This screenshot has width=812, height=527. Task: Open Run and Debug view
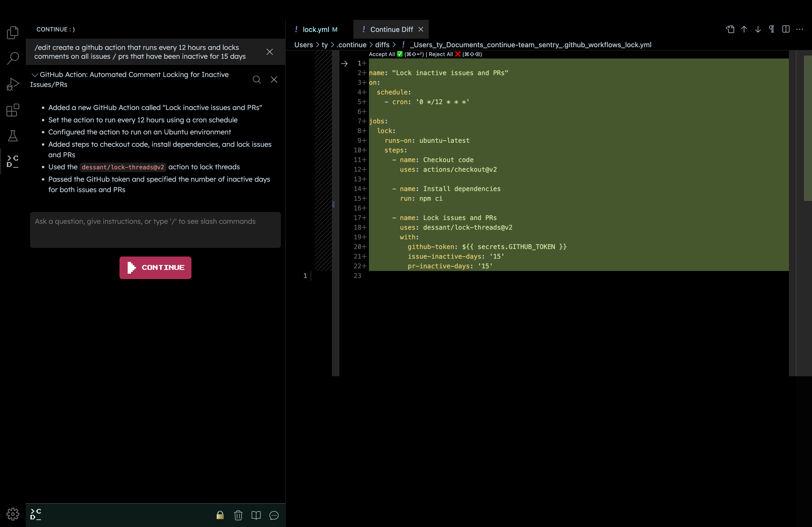(x=13, y=84)
